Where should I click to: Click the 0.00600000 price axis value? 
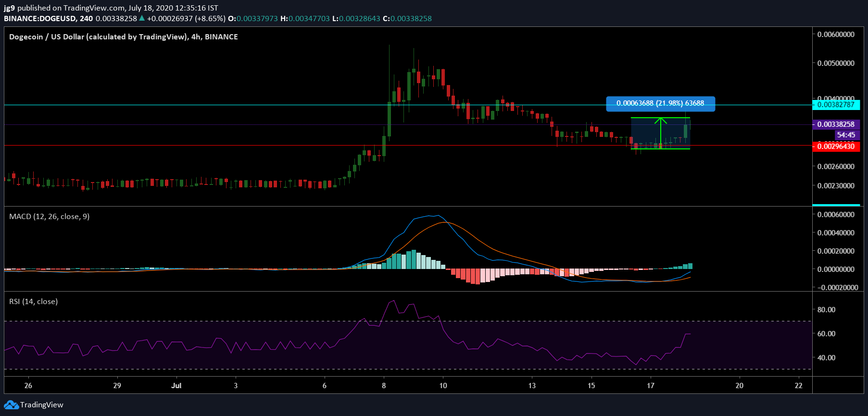[836, 35]
